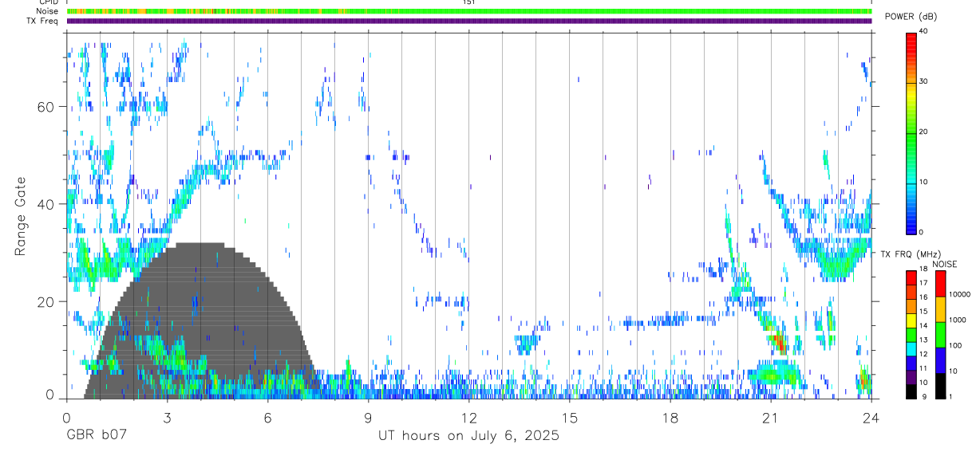Image resolution: width=980 pixels, height=452 pixels.
Task: Click the 'POWER (dB)' legend title
Action: [911, 17]
